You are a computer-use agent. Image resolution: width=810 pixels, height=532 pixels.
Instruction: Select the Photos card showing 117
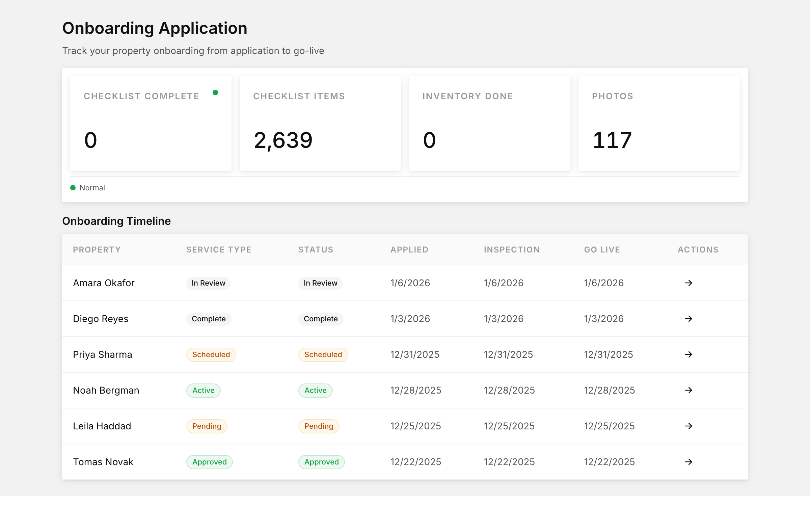pos(659,124)
